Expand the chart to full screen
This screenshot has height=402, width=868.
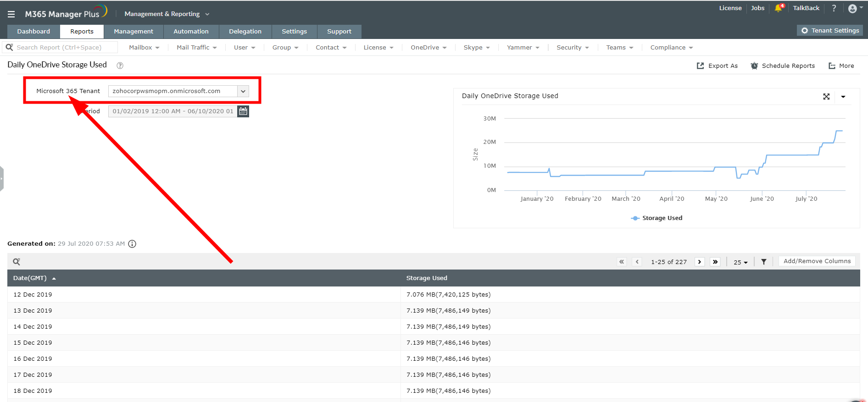[826, 97]
